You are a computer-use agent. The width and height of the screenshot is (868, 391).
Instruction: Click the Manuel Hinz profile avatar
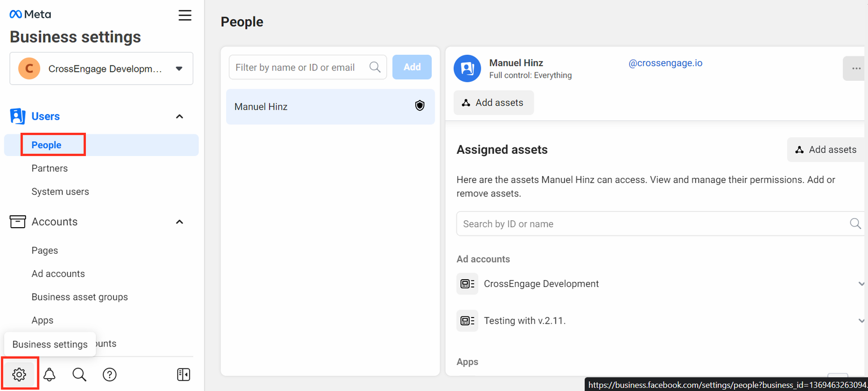click(467, 68)
